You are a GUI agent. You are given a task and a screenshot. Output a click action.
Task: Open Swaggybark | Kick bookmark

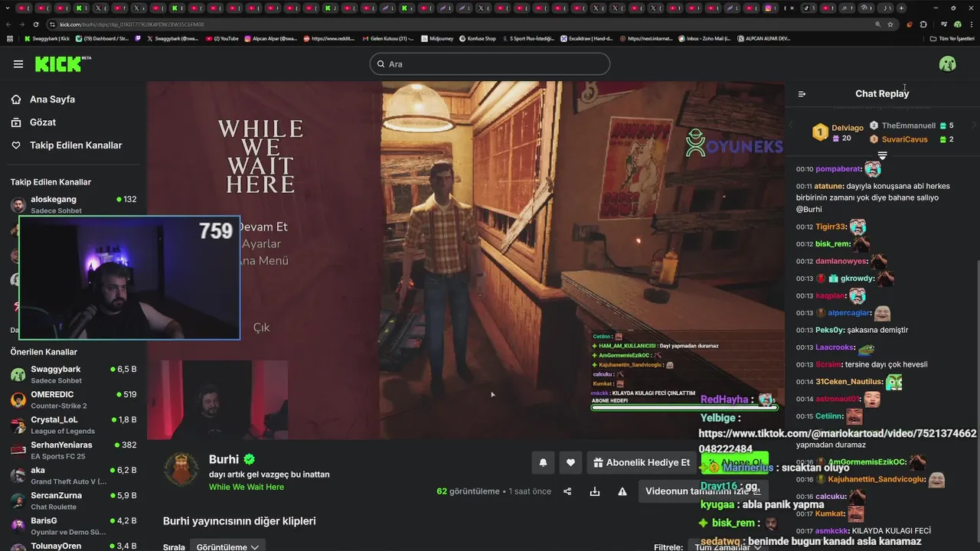[47, 38]
